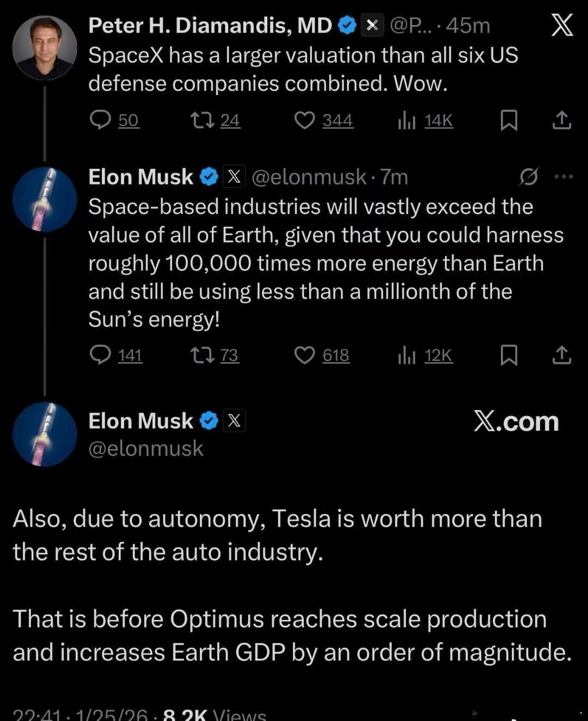
Task: Like Peter Diamandis's post with 344 likes
Action: click(304, 120)
